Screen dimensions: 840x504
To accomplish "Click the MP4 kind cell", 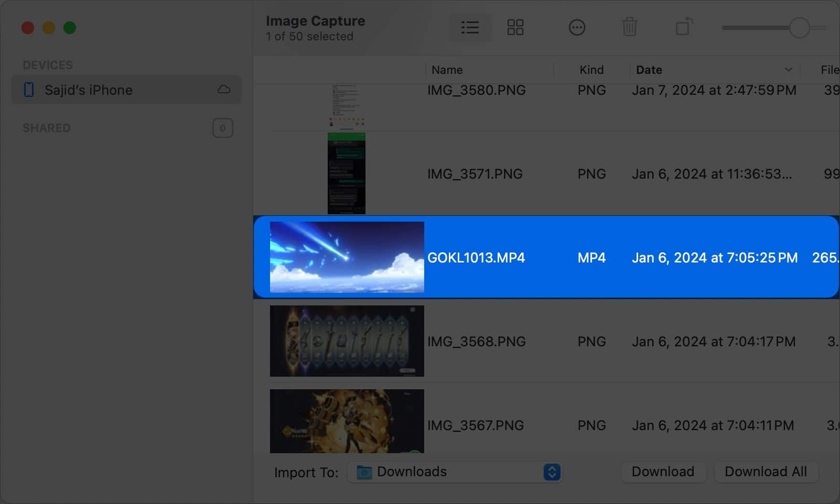I will [591, 258].
